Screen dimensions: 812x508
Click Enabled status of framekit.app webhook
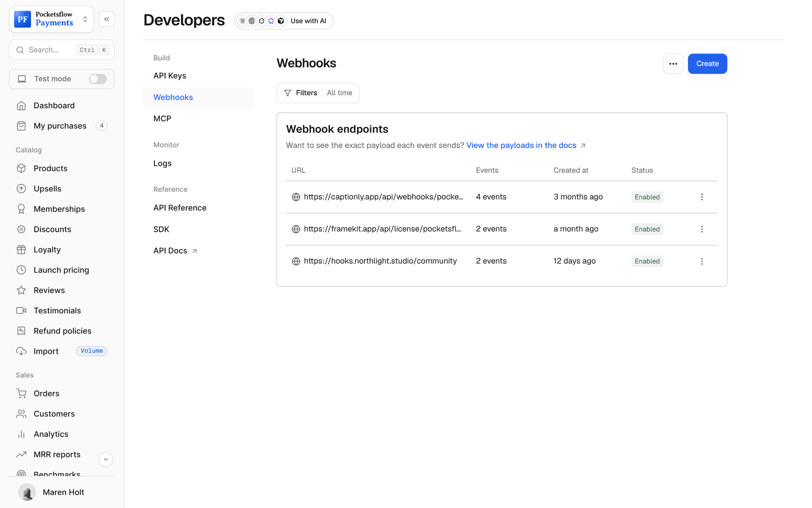coord(647,229)
